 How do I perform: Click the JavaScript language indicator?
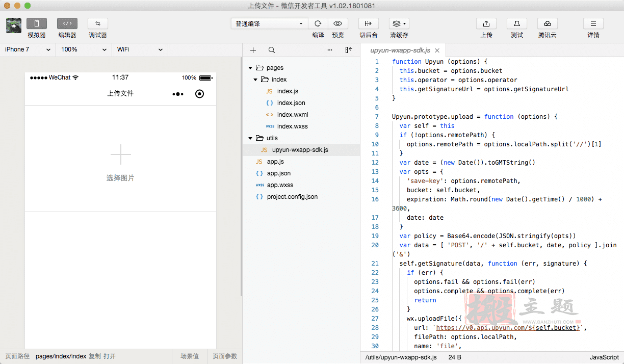pos(604,357)
